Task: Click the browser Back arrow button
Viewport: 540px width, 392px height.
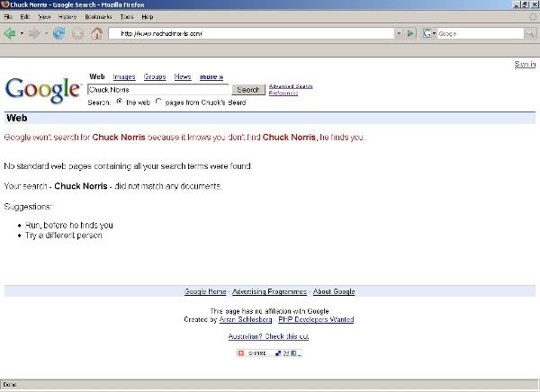Action: 10,33
